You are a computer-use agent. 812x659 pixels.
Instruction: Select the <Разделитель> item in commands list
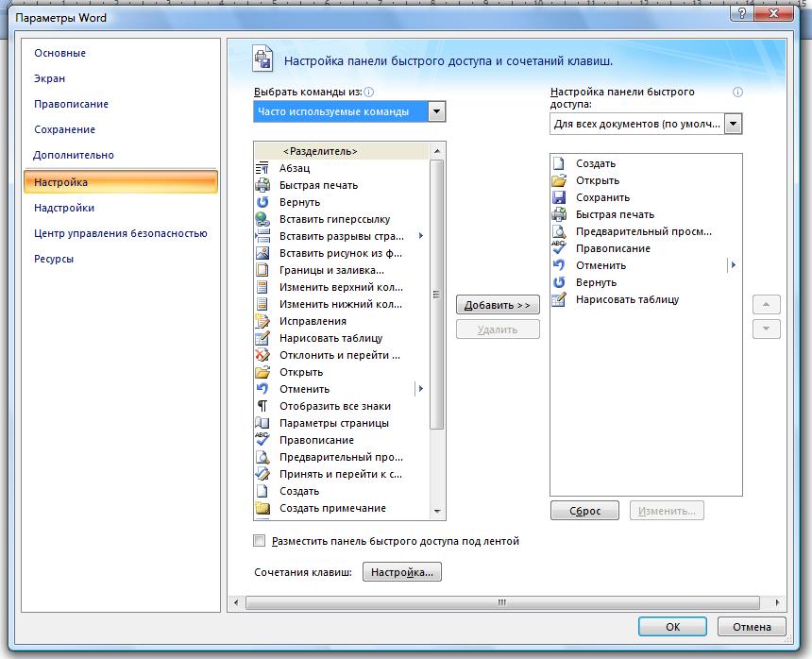[342, 151]
